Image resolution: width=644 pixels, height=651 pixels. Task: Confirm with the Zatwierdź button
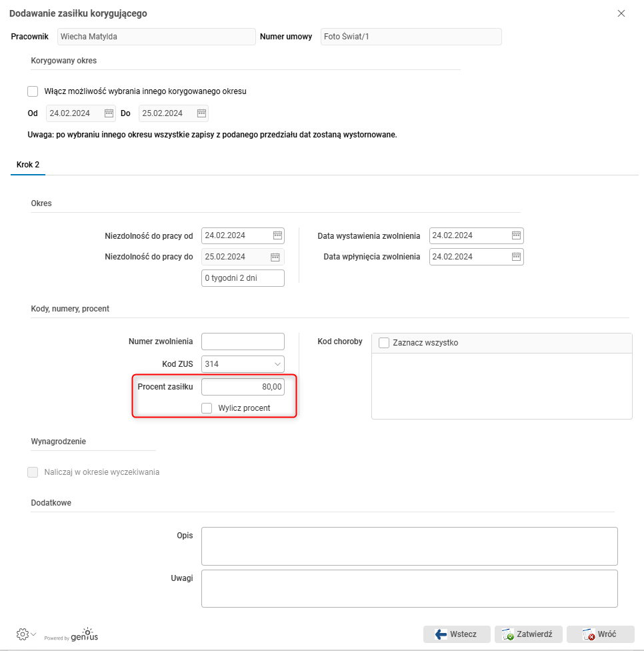coord(528,634)
